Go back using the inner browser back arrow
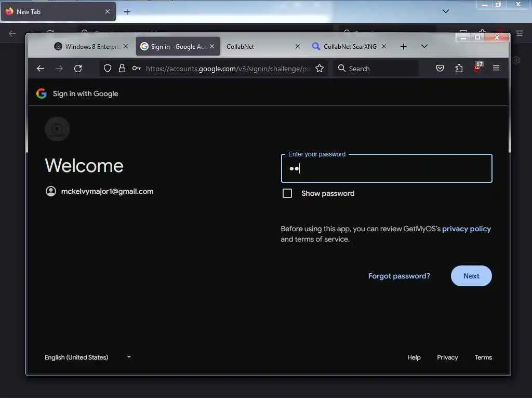 (41, 69)
